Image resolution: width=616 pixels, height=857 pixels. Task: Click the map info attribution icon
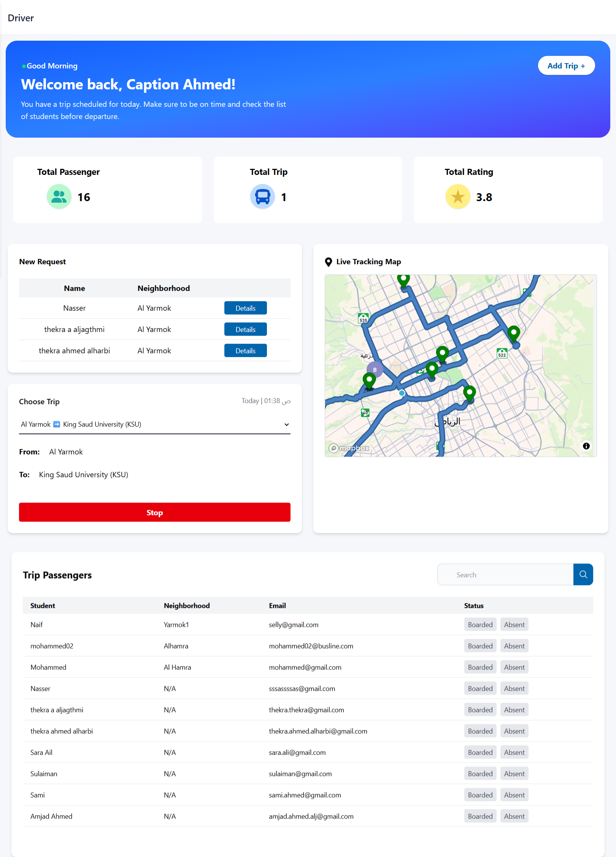coord(586,446)
